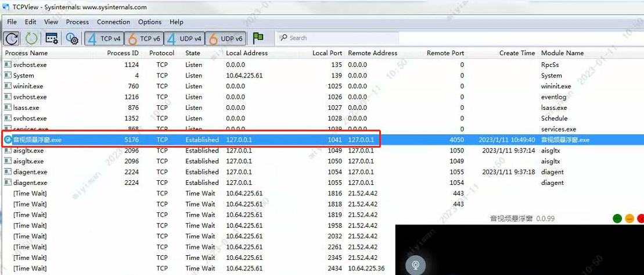Open the File menu

(12, 22)
